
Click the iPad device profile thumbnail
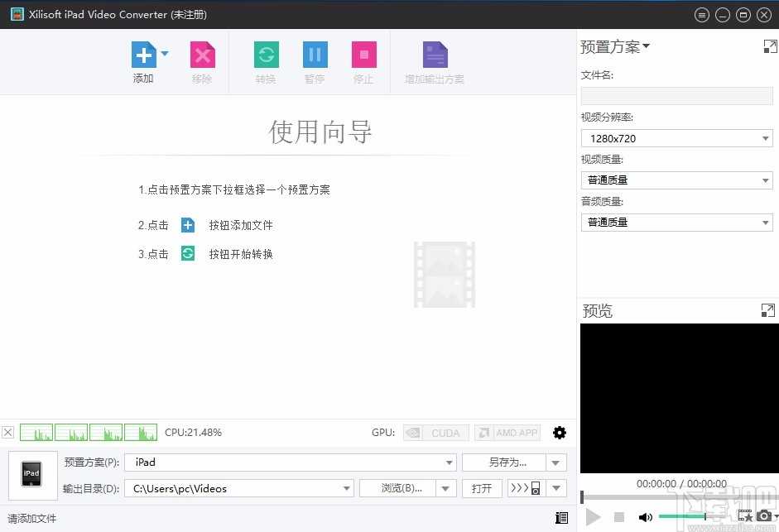tap(32, 474)
